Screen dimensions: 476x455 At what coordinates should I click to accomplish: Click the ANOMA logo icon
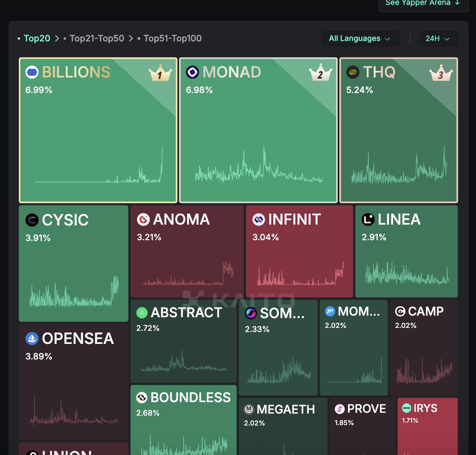pos(143,219)
